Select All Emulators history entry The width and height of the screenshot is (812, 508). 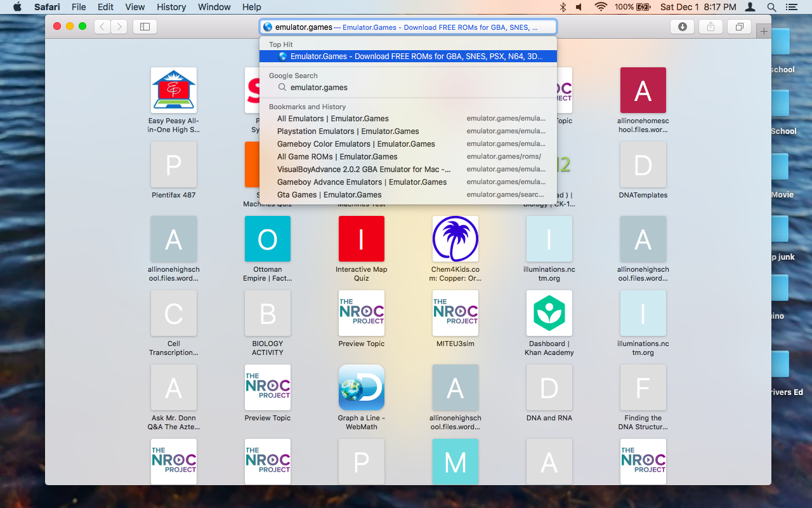(408, 119)
